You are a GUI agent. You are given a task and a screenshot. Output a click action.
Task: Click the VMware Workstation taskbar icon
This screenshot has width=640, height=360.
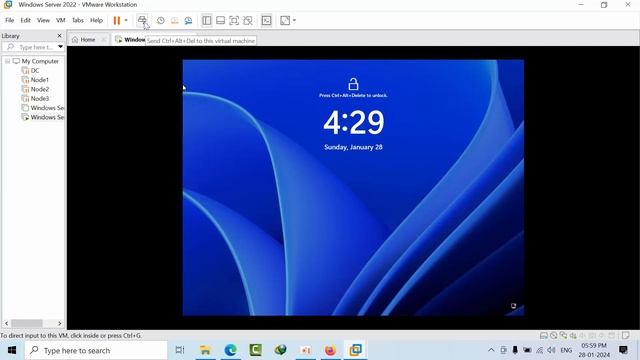pyautogui.click(x=356, y=350)
